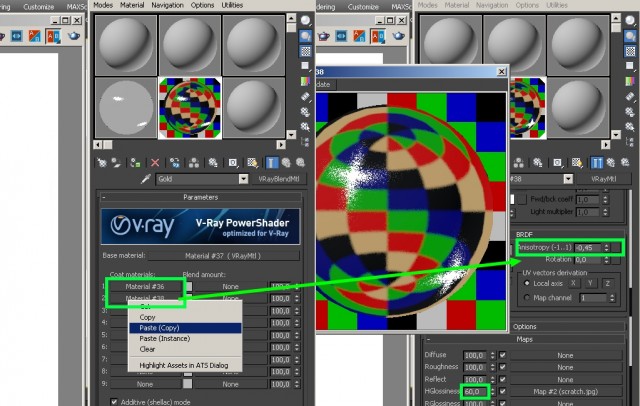Open the #38 material name dropdown
640x406 pixels.
[x=568, y=179]
